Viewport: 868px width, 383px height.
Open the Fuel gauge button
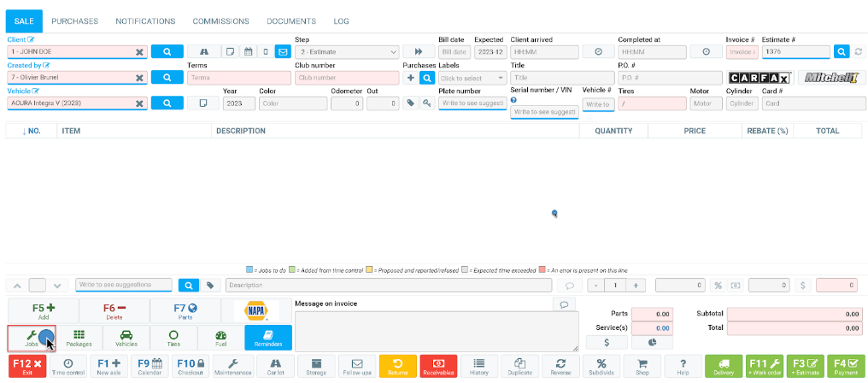click(220, 338)
